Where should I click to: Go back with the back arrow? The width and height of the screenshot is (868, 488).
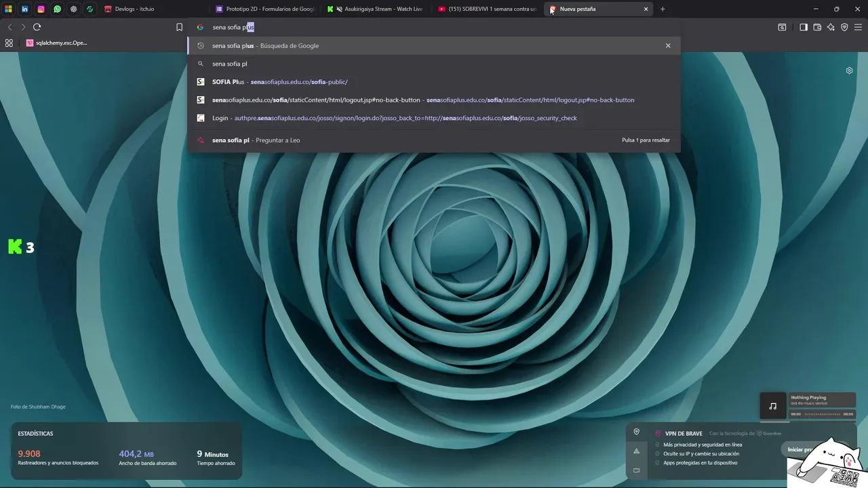coord(9,27)
